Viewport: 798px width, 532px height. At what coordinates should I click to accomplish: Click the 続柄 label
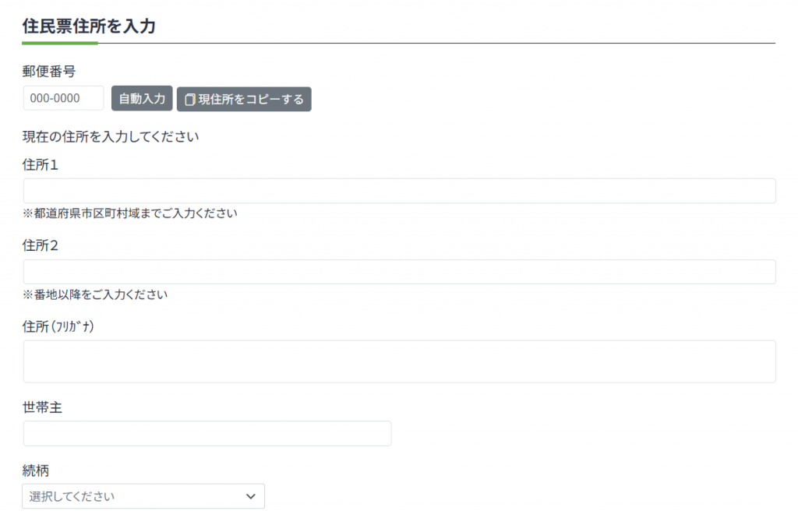37,470
